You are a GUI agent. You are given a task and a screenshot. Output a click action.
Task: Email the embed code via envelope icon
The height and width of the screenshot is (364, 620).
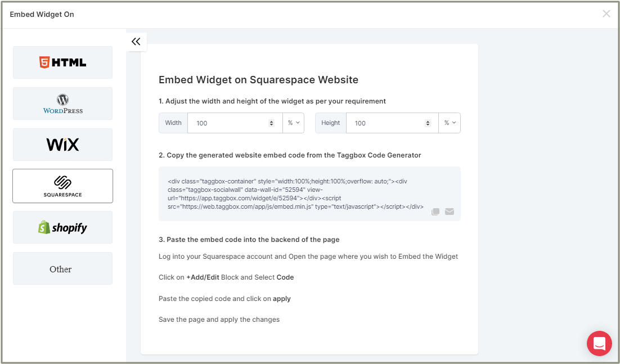450,212
